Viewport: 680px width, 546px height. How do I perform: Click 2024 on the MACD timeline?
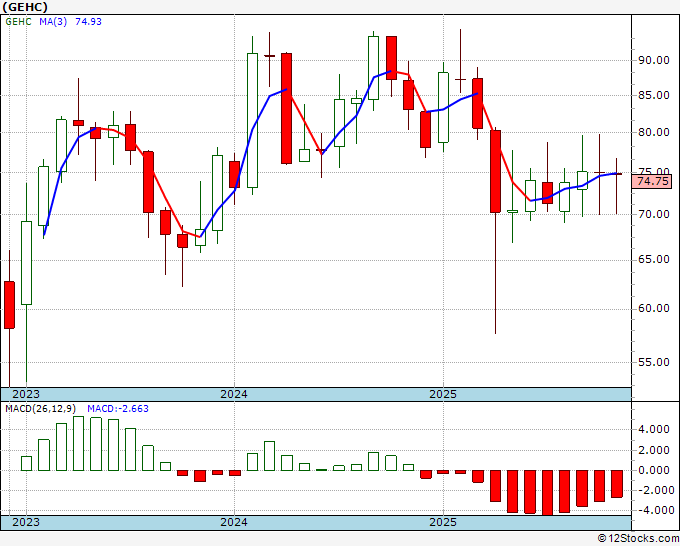(234, 522)
